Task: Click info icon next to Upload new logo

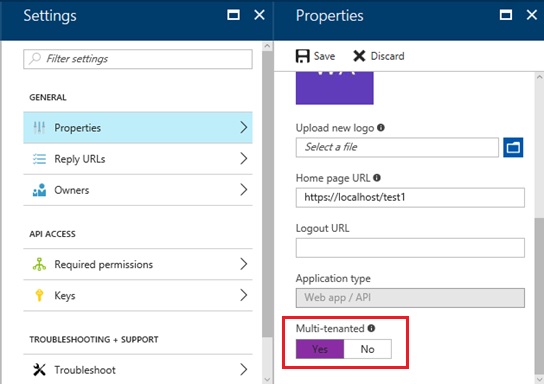Action: click(381, 128)
